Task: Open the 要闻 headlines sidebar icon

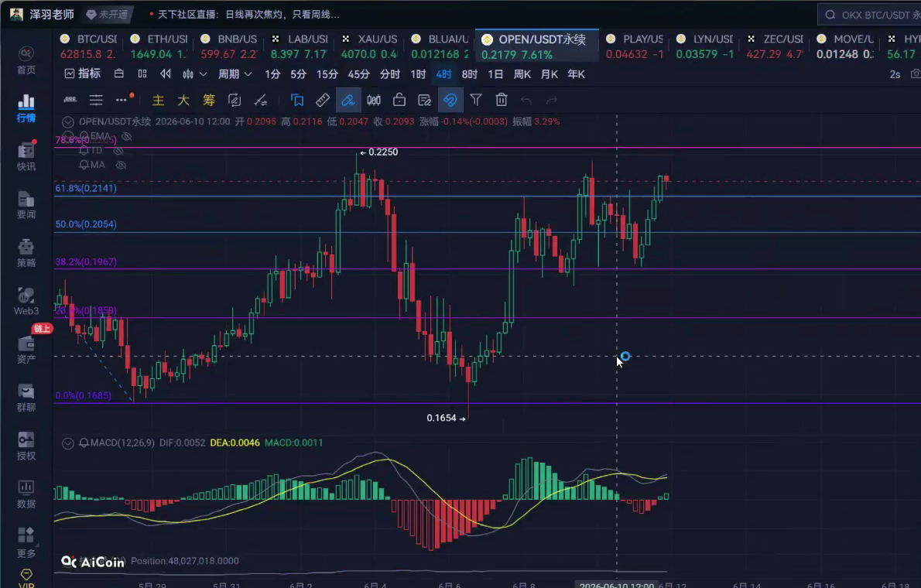Action: point(26,205)
